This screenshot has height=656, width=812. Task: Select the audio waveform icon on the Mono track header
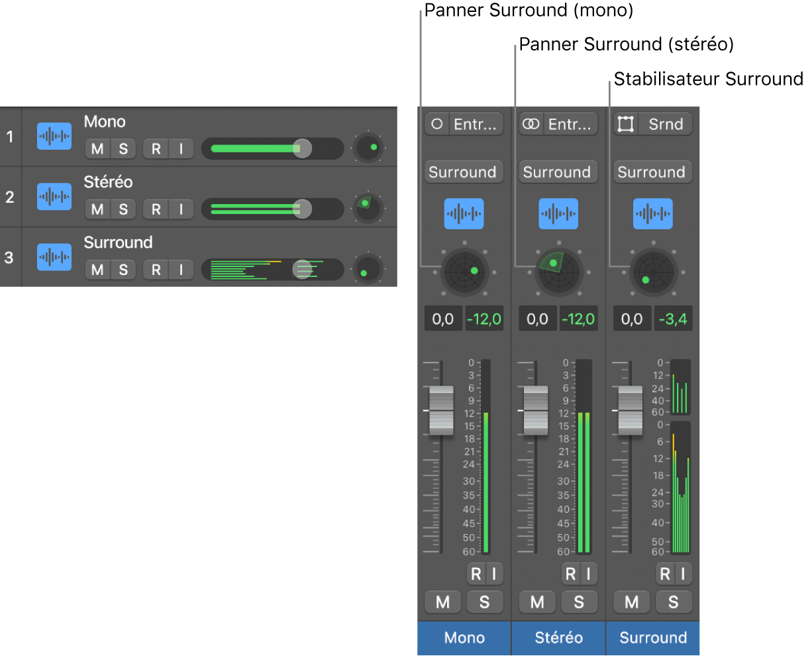[54, 136]
